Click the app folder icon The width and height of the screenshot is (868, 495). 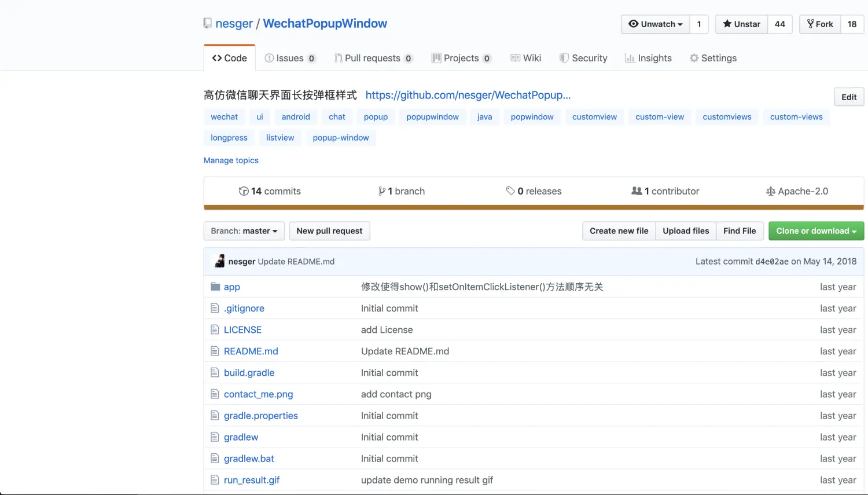tap(215, 287)
